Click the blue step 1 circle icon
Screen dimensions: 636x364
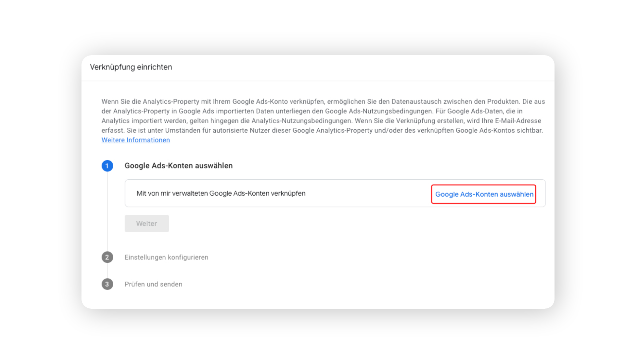pos(107,166)
